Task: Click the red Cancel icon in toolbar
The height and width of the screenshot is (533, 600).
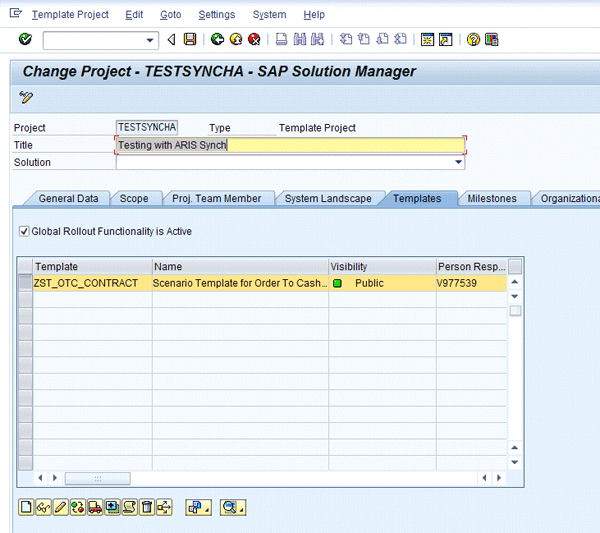Action: pyautogui.click(x=254, y=39)
